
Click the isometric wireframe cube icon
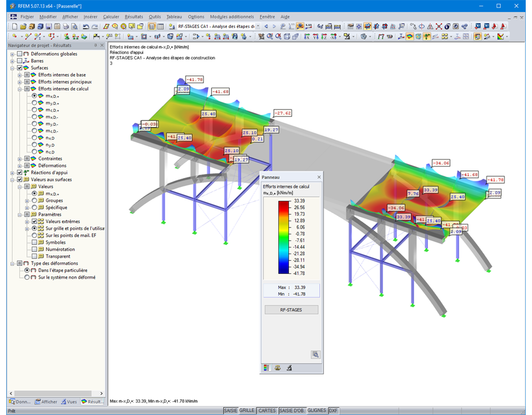tap(287, 36)
